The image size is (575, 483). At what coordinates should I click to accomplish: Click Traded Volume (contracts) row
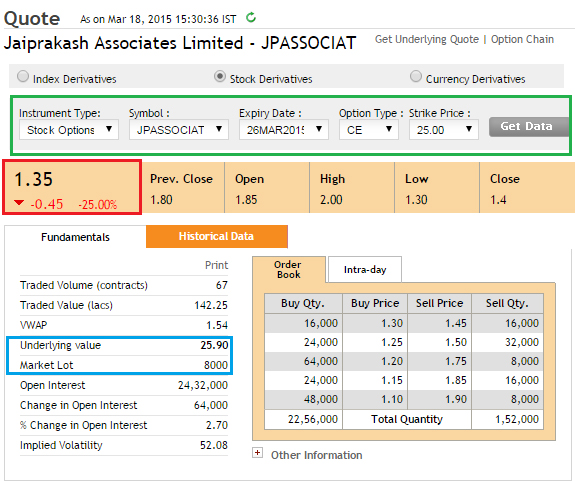point(124,285)
